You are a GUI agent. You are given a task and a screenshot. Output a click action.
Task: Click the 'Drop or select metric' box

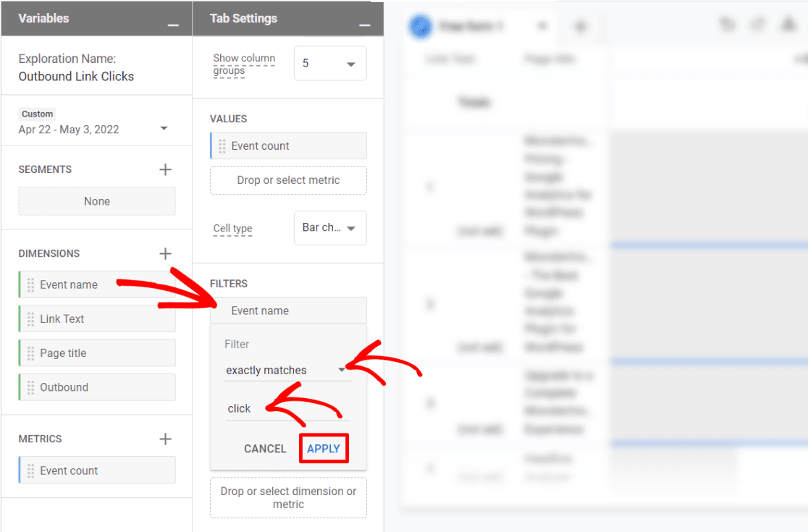(x=288, y=180)
